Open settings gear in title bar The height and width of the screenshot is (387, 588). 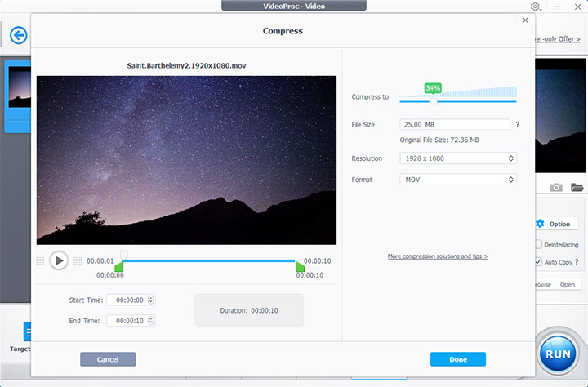(535, 7)
